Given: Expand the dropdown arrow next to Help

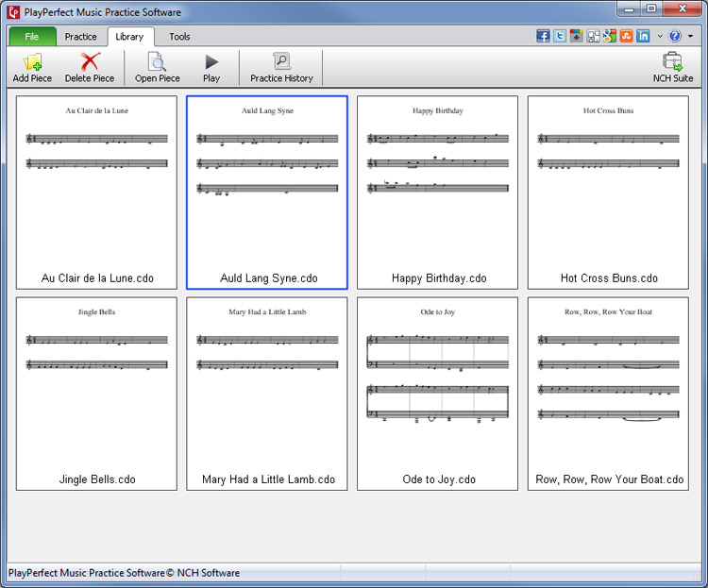Looking at the screenshot, I should tap(690, 36).
